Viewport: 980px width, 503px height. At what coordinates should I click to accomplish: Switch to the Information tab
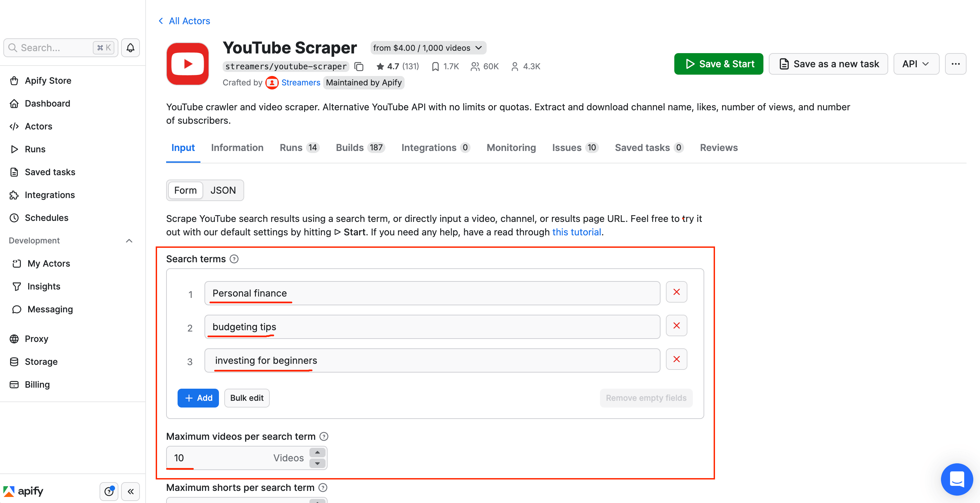237,148
